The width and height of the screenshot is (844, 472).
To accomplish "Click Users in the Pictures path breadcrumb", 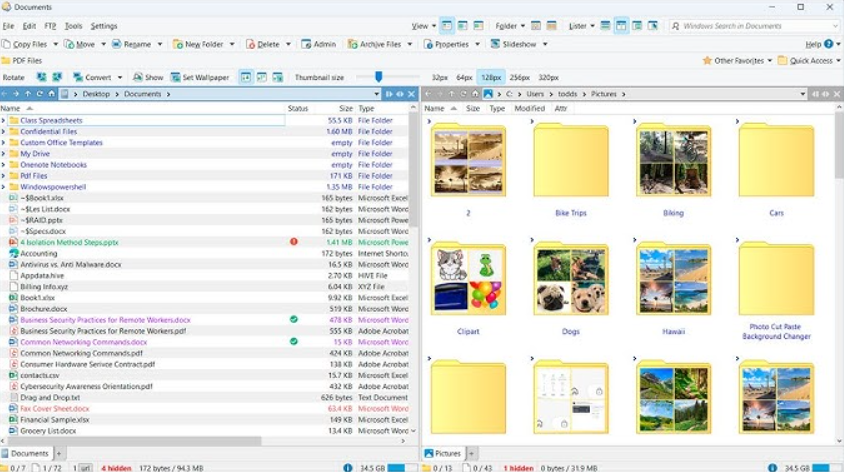I will [x=534, y=94].
